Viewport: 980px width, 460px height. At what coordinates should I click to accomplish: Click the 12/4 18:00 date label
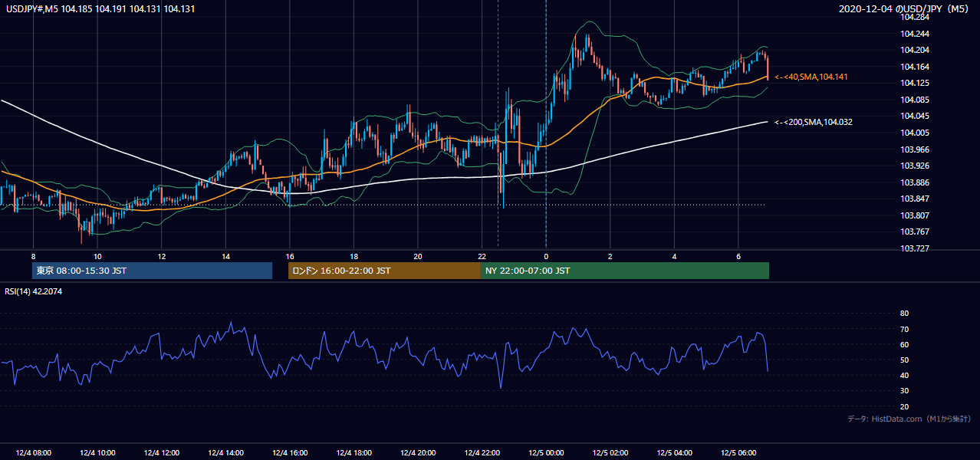[354, 453]
